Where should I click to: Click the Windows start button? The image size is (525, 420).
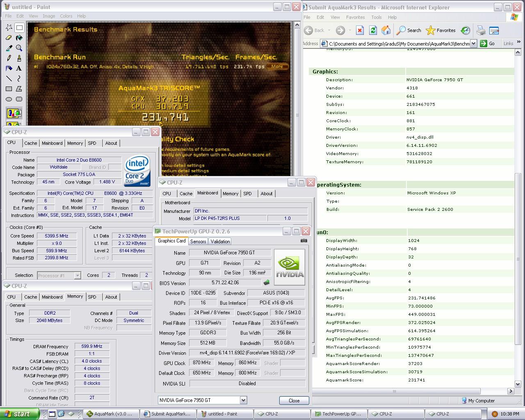20,414
